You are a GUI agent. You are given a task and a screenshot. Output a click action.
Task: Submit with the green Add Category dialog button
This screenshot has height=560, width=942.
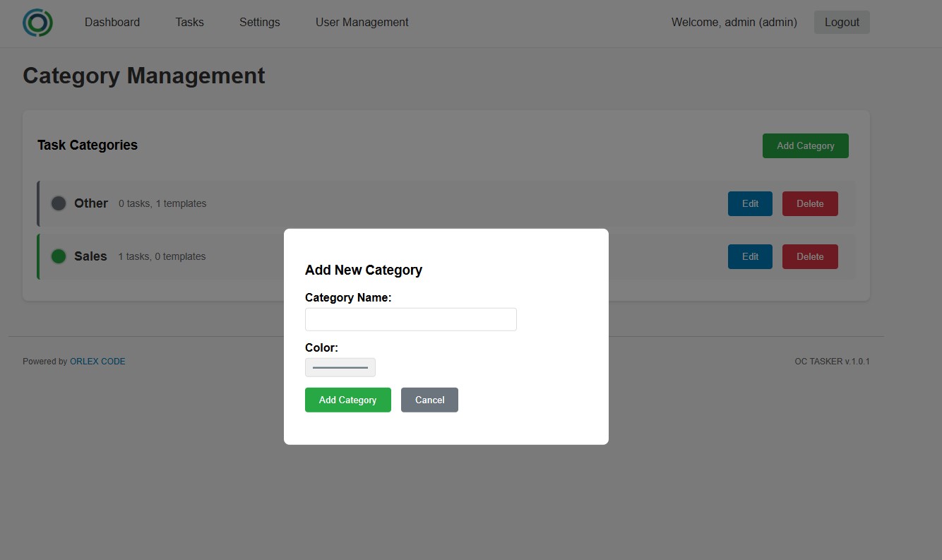pyautogui.click(x=347, y=400)
